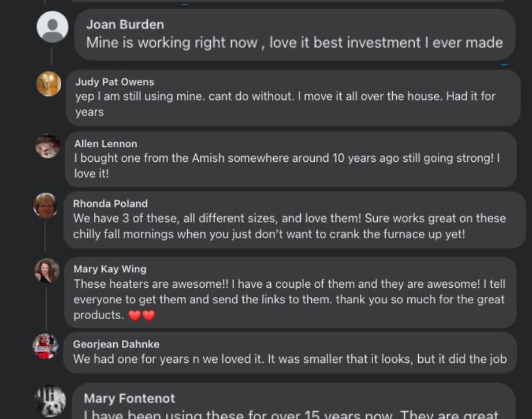Select the comment about chilly fall mornings
The height and width of the screenshot is (419, 532).
289,226
